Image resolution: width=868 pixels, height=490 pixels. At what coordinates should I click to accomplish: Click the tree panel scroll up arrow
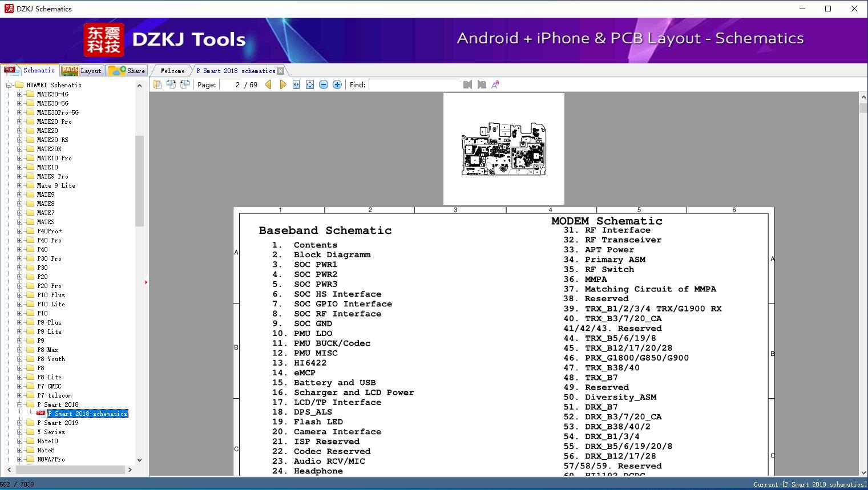pyautogui.click(x=139, y=85)
